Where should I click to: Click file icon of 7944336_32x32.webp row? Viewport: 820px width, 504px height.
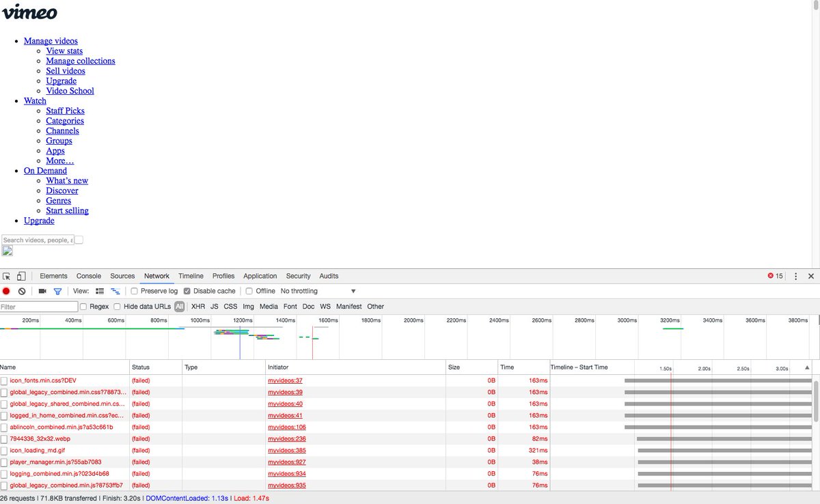(4, 438)
